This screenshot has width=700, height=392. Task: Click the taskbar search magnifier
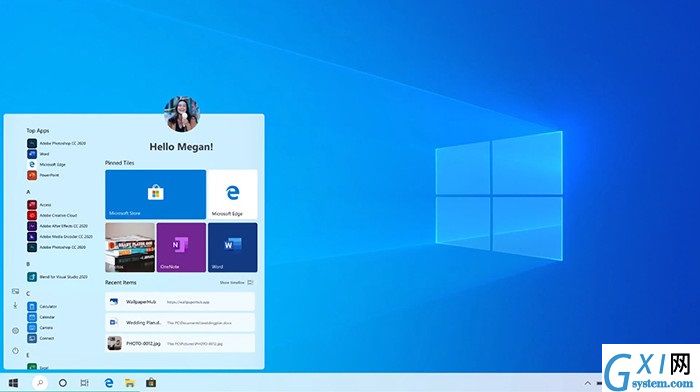[40, 383]
